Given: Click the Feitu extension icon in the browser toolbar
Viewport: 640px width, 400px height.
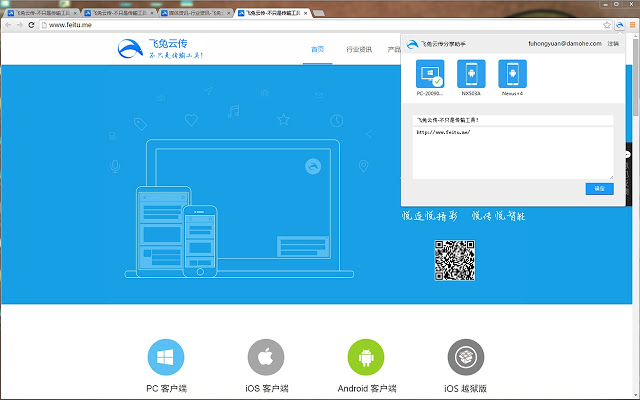Looking at the screenshot, I should [x=620, y=25].
